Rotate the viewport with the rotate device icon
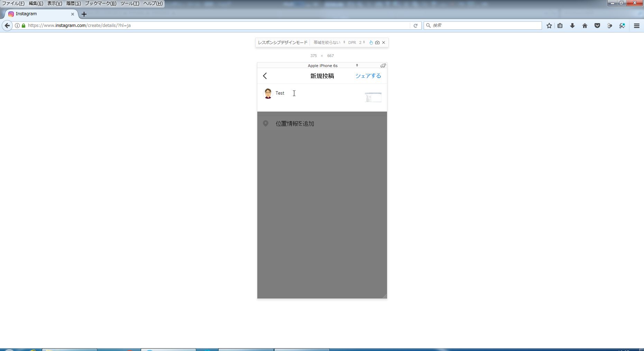Image resolution: width=644 pixels, height=351 pixels. point(383,65)
